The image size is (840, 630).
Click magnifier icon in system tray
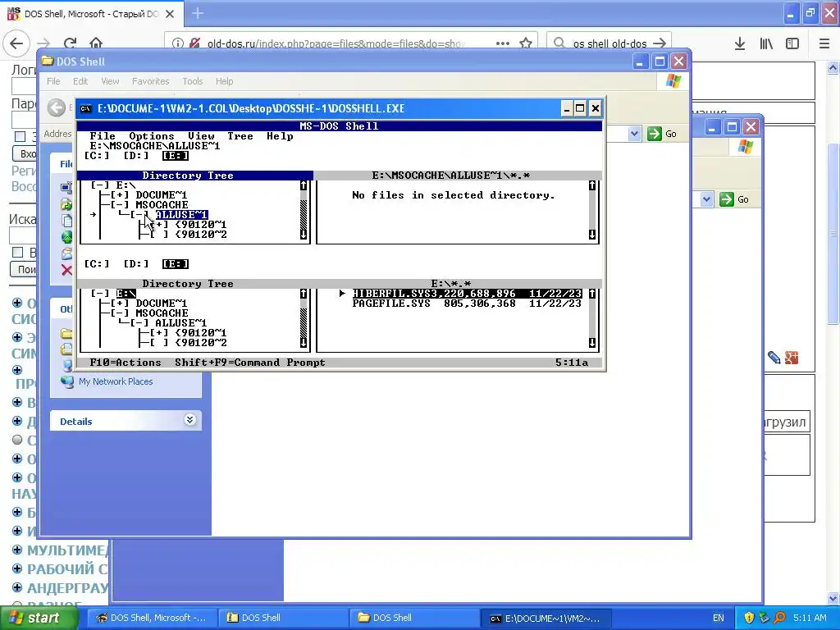[x=779, y=618]
